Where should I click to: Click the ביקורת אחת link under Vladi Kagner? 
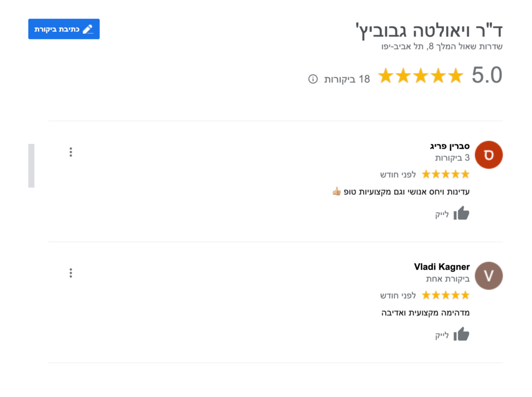click(448, 279)
